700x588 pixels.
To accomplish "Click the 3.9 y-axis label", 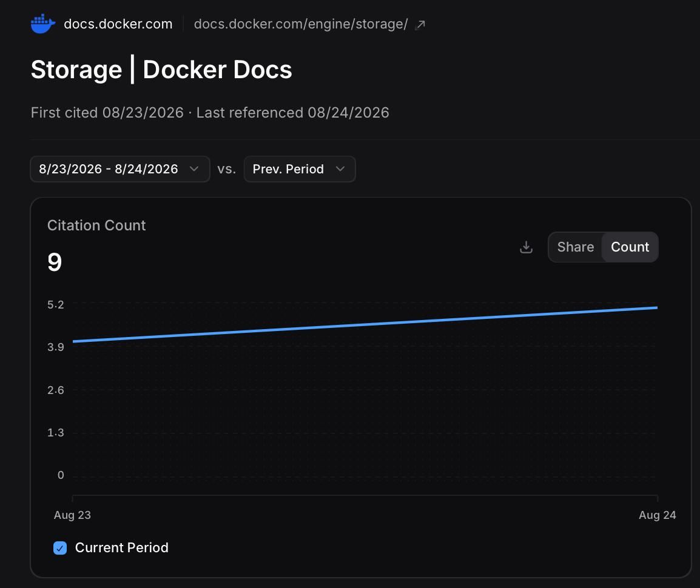I will click(56, 347).
